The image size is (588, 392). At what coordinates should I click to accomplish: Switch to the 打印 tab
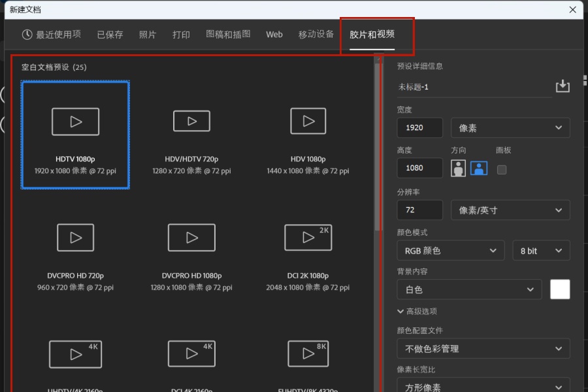[181, 35]
